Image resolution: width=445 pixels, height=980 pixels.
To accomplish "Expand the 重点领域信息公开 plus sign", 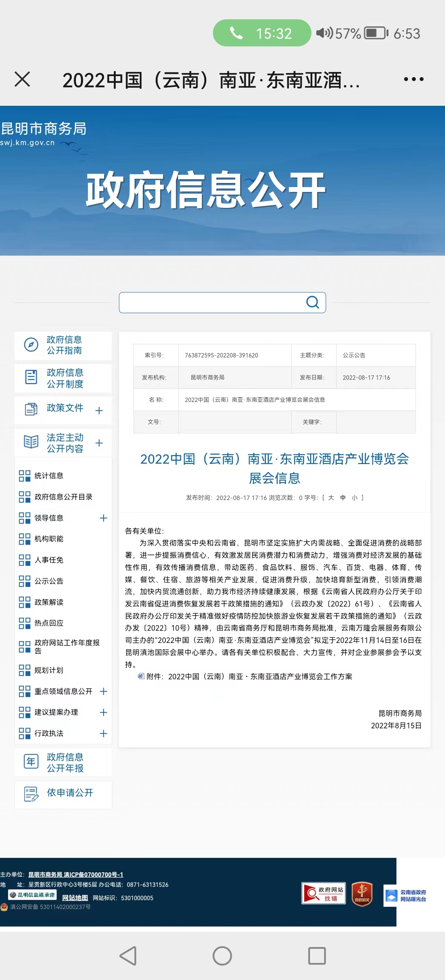I will point(103,691).
